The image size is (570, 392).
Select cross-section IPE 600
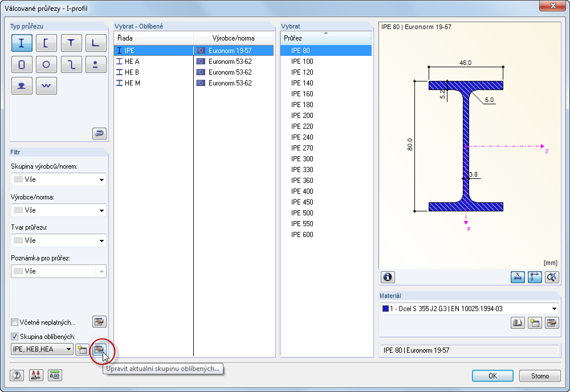325,235
